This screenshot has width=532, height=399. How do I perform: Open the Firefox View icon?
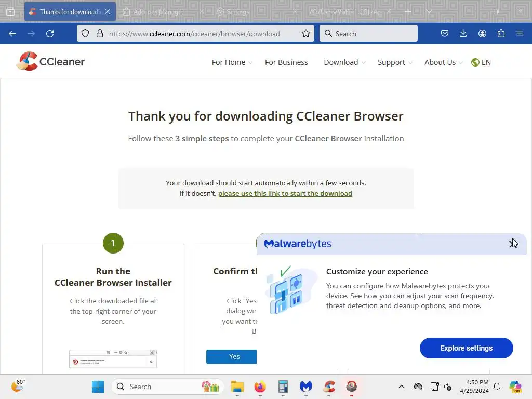coord(10,11)
